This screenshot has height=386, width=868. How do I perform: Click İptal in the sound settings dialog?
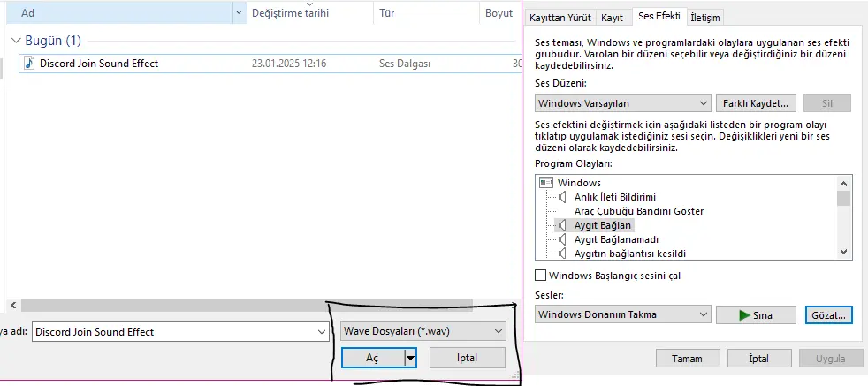click(759, 359)
